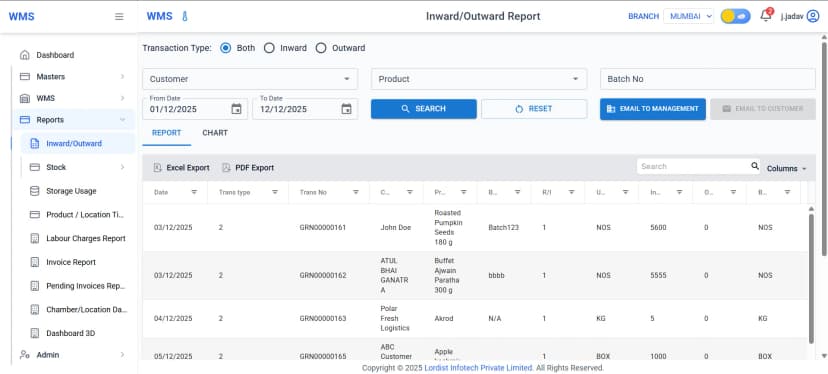The height and width of the screenshot is (374, 828).
Task: Open the Product dropdown
Action: click(479, 79)
